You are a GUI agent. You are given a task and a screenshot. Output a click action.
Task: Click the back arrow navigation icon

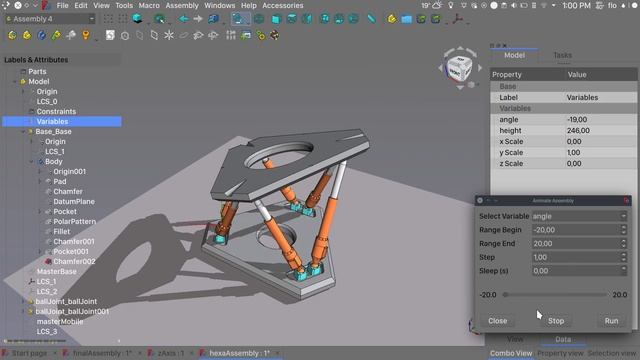point(184,19)
